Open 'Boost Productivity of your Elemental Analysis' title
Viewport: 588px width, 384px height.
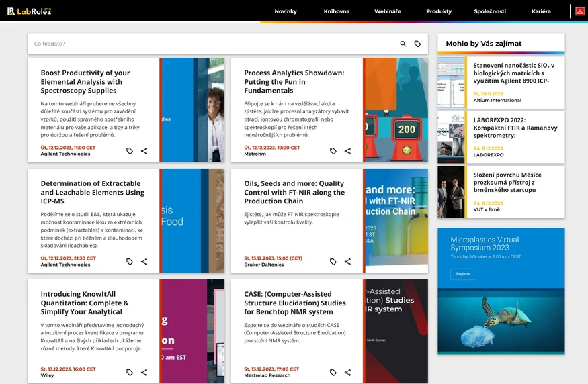tap(85, 82)
